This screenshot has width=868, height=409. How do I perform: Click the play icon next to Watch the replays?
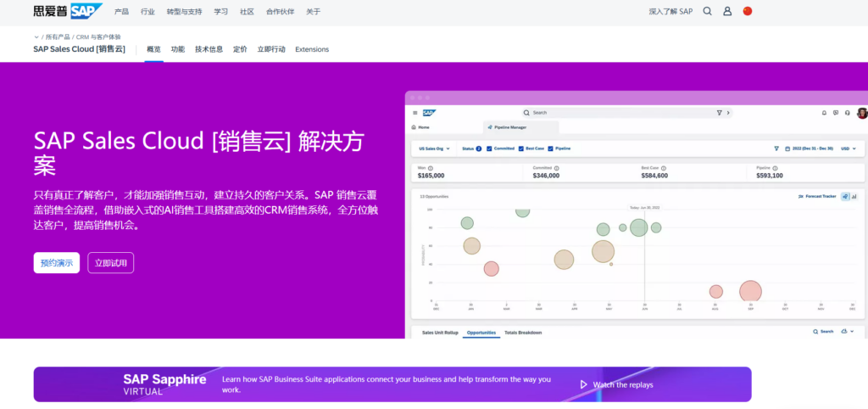coord(583,384)
